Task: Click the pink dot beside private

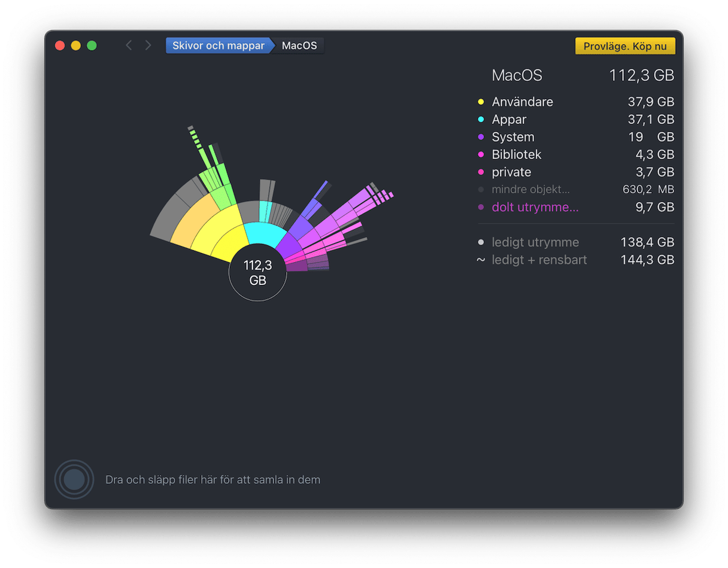Action: coord(481,172)
